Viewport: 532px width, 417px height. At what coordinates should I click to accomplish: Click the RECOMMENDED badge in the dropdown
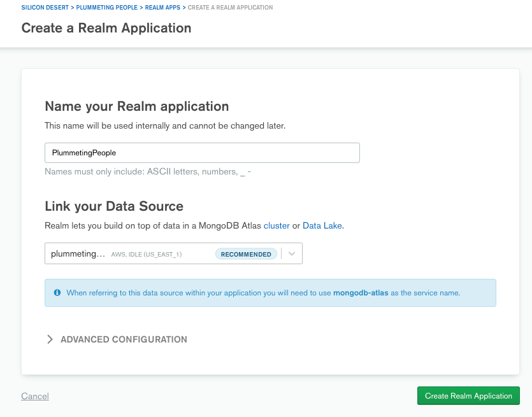point(246,254)
